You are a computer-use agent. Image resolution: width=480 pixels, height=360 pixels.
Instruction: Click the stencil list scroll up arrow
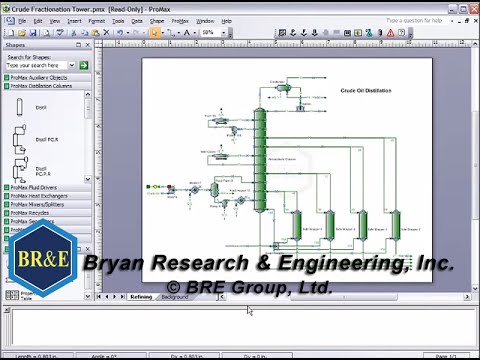click(88, 94)
